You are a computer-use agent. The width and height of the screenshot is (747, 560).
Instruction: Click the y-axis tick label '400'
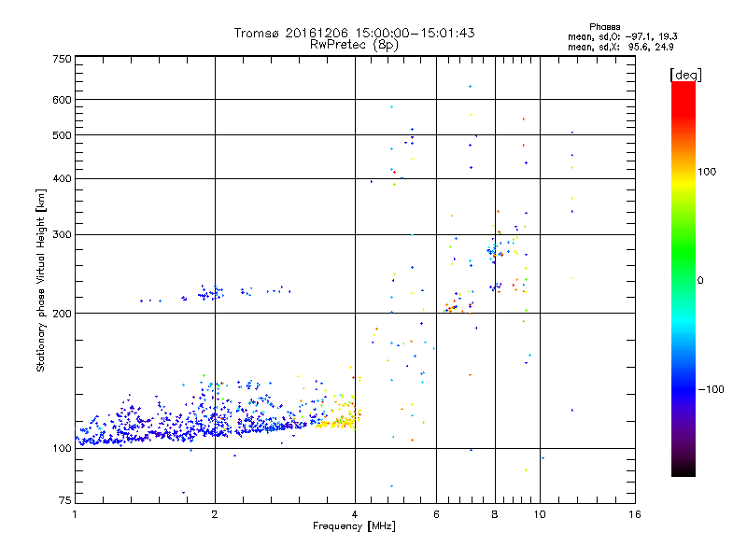(x=63, y=179)
